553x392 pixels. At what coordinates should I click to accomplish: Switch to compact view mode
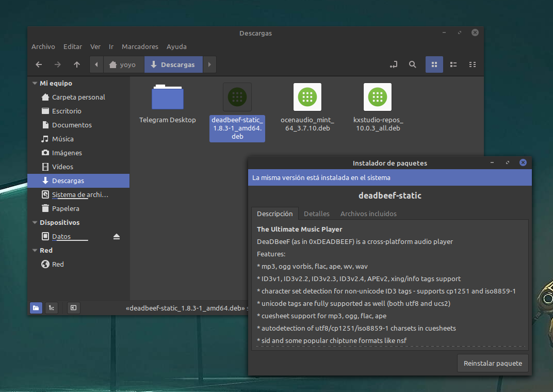(472, 64)
